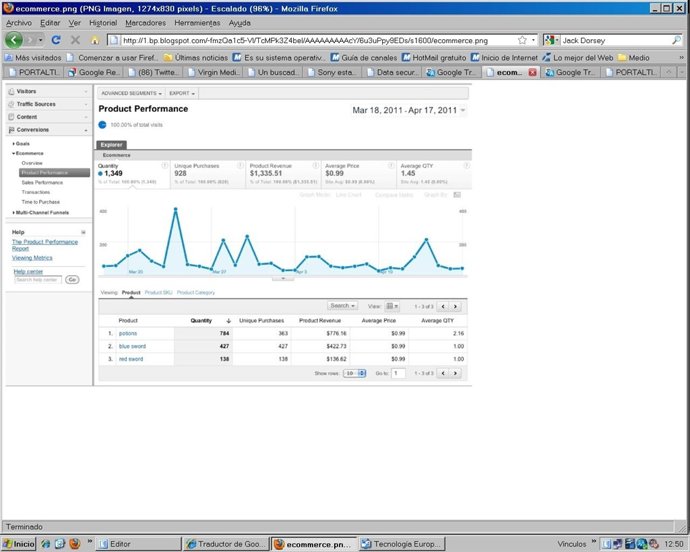This screenshot has width=690, height=552.
Task: View by Product Category
Action: pos(196,293)
